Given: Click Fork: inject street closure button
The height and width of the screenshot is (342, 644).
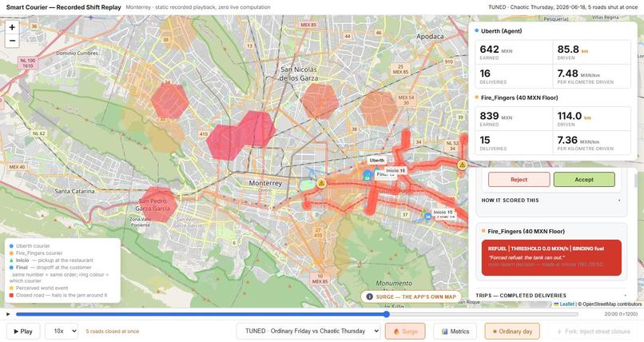Looking at the screenshot, I should (593, 331).
